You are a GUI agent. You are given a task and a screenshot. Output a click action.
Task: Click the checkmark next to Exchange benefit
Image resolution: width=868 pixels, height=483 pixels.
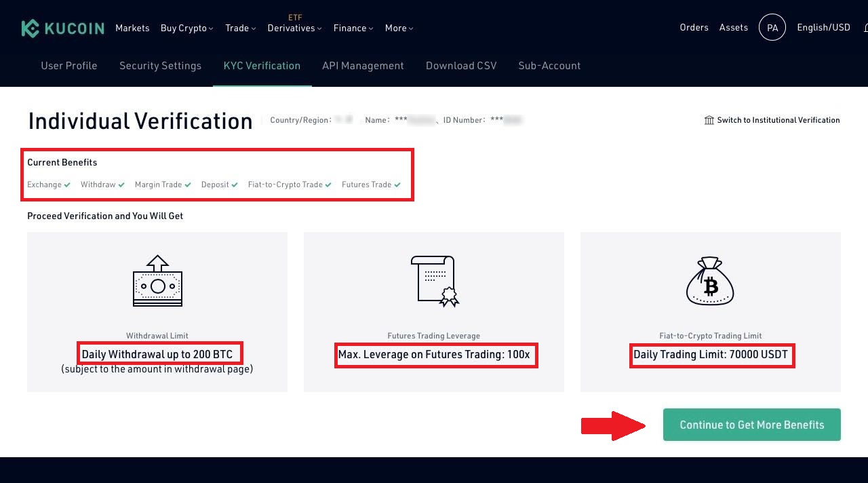point(67,184)
